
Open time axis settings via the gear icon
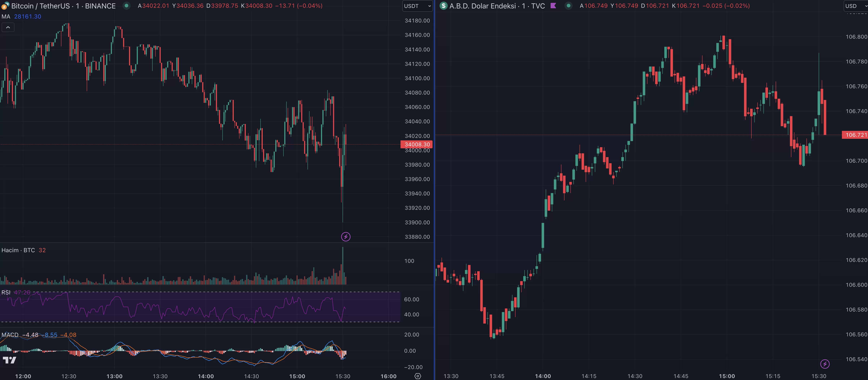(x=418, y=376)
